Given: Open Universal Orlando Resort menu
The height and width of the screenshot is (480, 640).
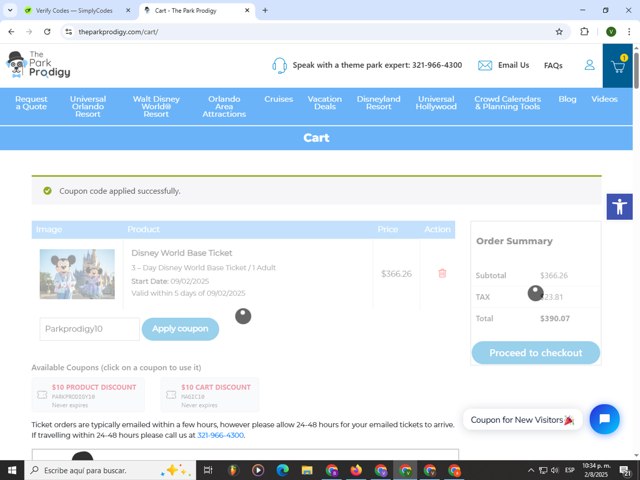Looking at the screenshot, I should [x=88, y=107].
